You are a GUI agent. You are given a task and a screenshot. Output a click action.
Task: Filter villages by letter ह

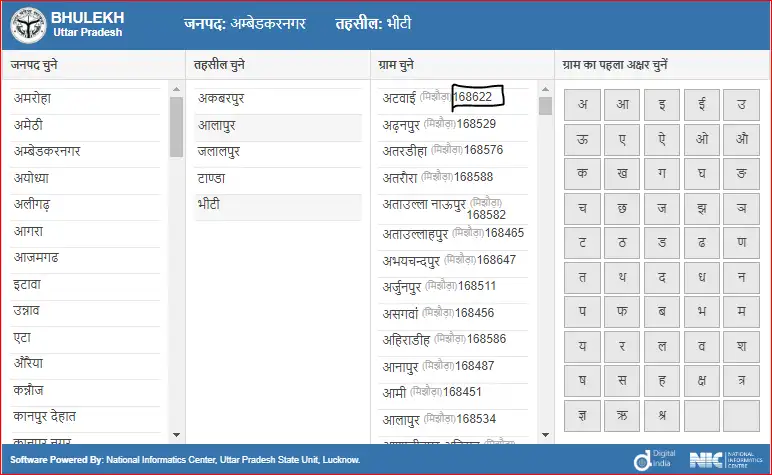tap(662, 381)
